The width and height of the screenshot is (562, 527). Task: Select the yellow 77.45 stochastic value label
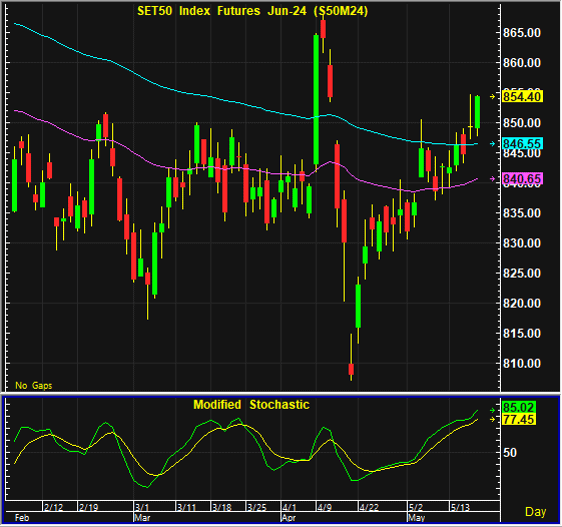click(x=519, y=419)
